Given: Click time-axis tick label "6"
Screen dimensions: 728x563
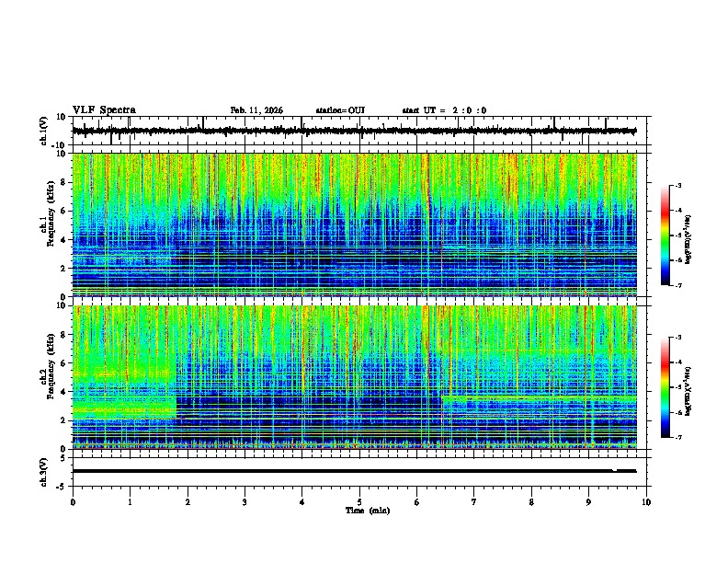Looking at the screenshot, I should 416,502.
